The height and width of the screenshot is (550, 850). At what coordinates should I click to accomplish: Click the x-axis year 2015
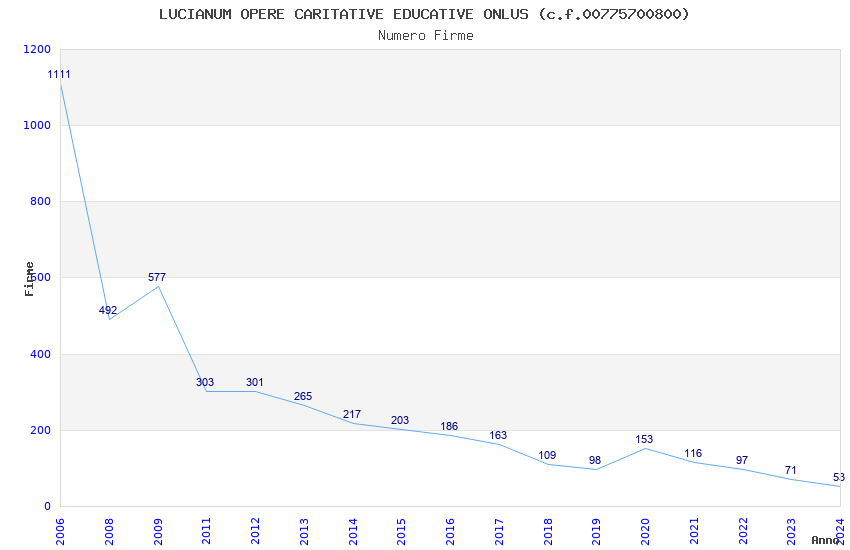pos(401,531)
